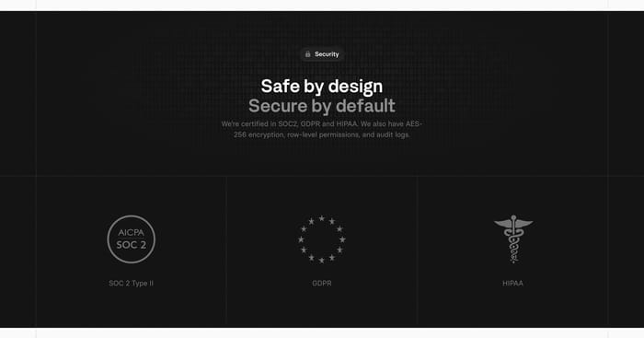Select the HIPAA caption under caduceus

point(512,283)
